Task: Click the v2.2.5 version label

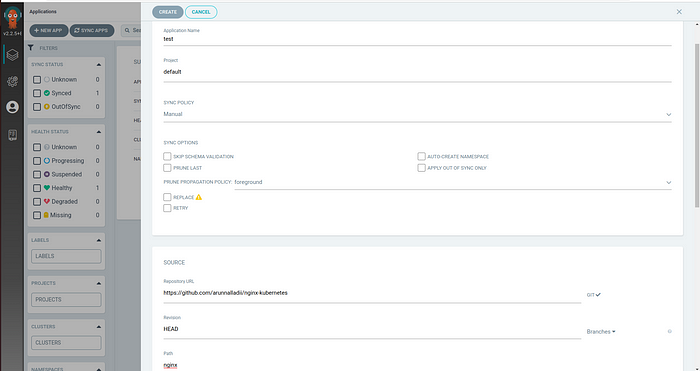Action: click(12, 34)
